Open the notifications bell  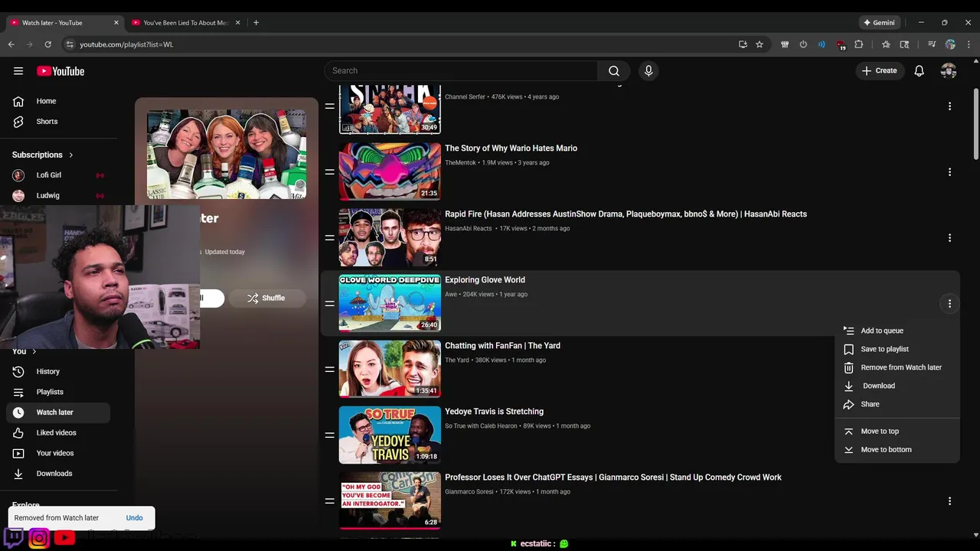coord(920,71)
